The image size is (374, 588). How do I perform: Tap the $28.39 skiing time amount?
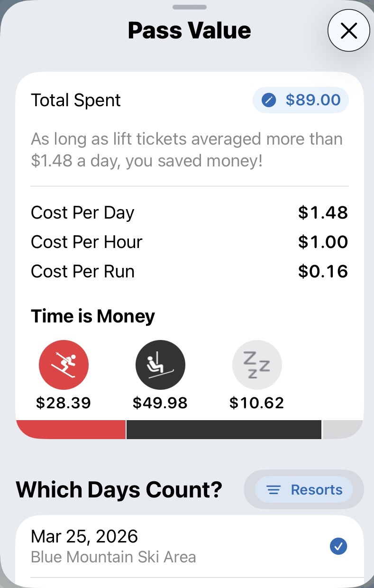click(64, 403)
